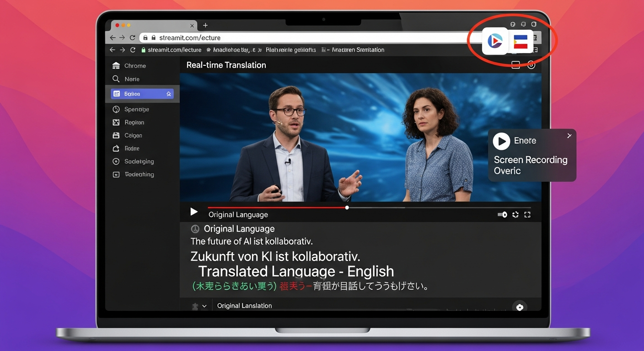Open the Todeathing sidebar item

pos(133,174)
